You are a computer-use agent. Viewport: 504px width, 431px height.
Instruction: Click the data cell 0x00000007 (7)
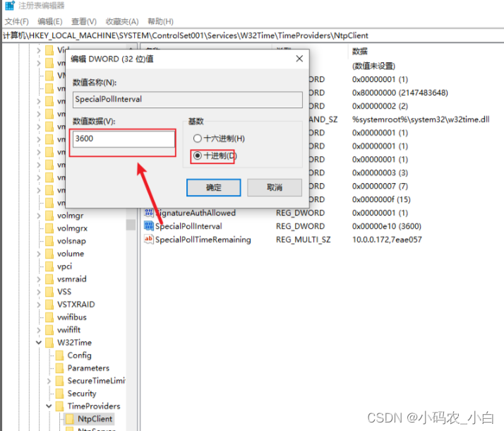tap(380, 186)
